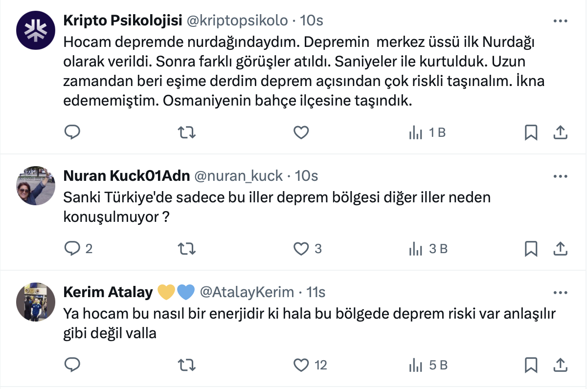Share Kripto Psikolojisi's tweet
This screenshot has height=389, width=588.
[x=560, y=132]
